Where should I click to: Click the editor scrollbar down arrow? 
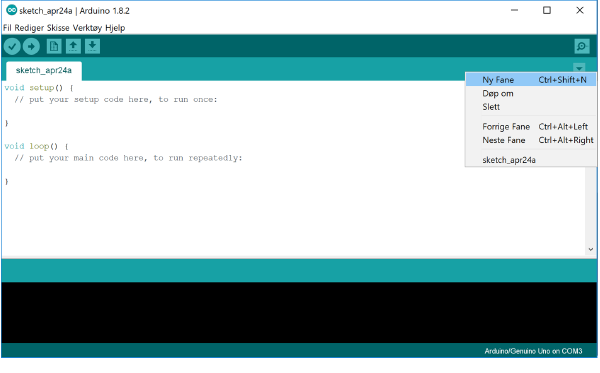click(591, 249)
